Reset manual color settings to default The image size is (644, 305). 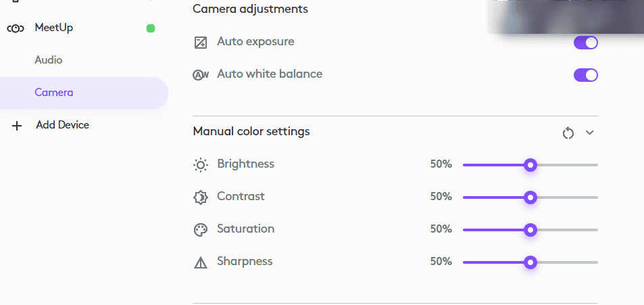click(568, 133)
